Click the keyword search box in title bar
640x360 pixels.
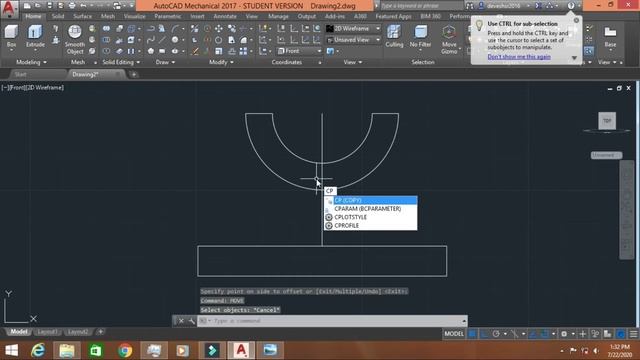coord(421,6)
